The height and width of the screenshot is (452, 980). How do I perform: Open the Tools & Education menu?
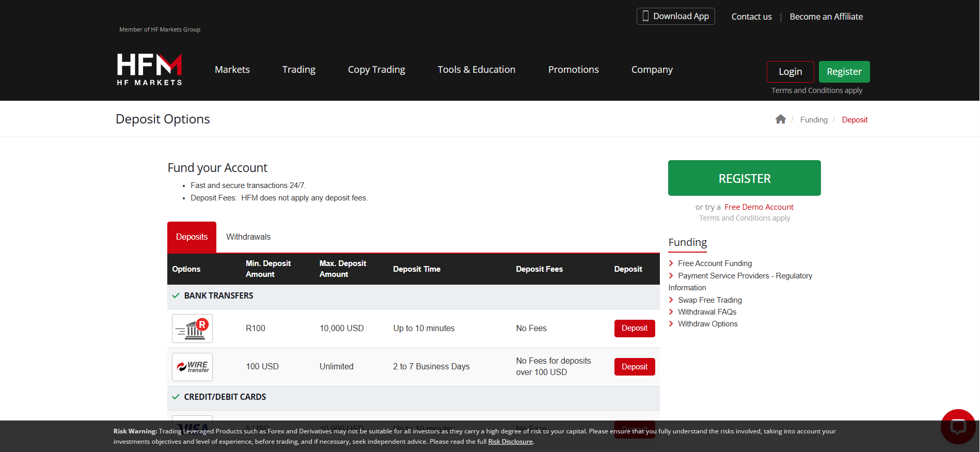(476, 70)
